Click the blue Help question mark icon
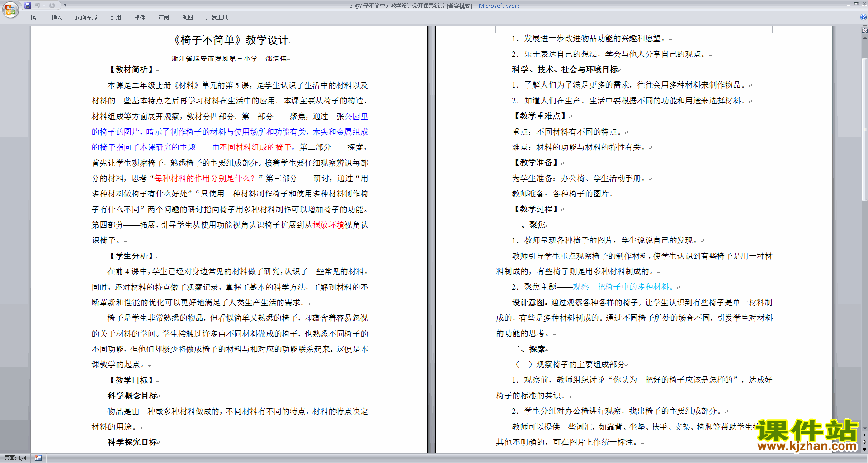The image size is (868, 463). [x=863, y=17]
